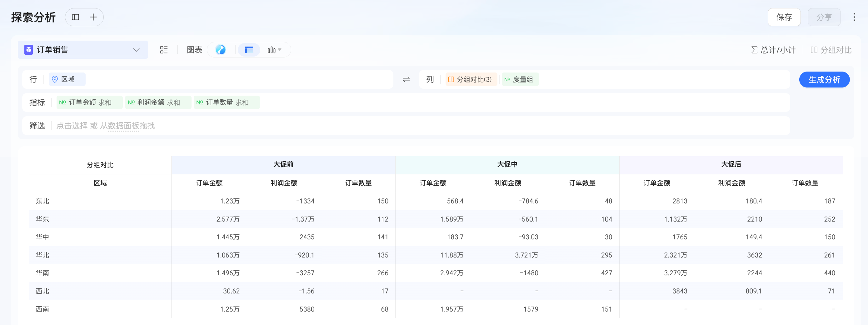Select the 东北 row label
This screenshot has width=868, height=325.
[42, 201]
